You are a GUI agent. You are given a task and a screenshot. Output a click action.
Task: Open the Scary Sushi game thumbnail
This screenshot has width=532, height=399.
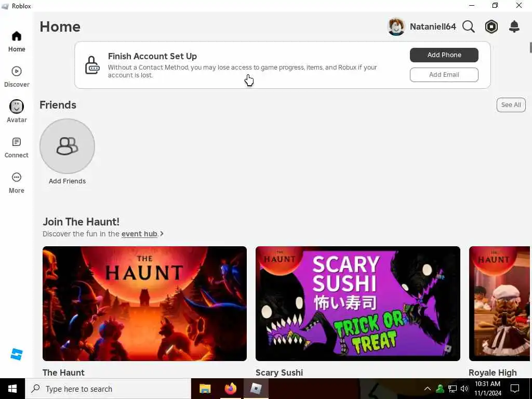point(357,303)
